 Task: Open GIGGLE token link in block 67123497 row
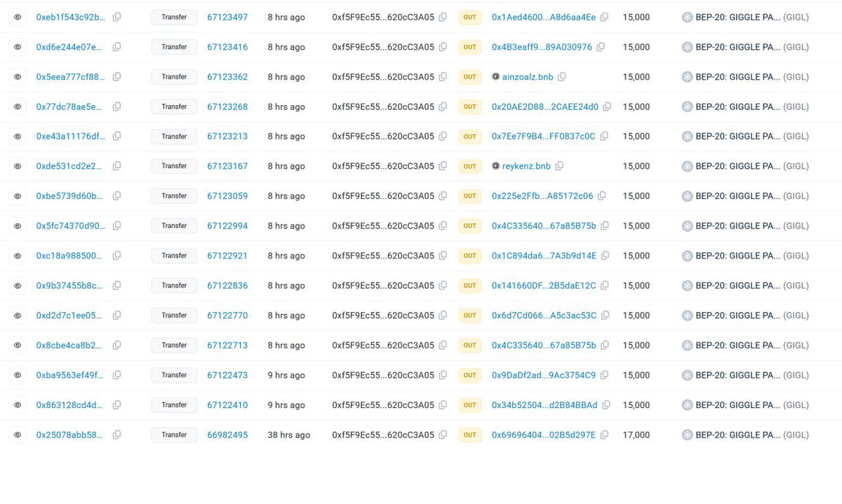(751, 17)
